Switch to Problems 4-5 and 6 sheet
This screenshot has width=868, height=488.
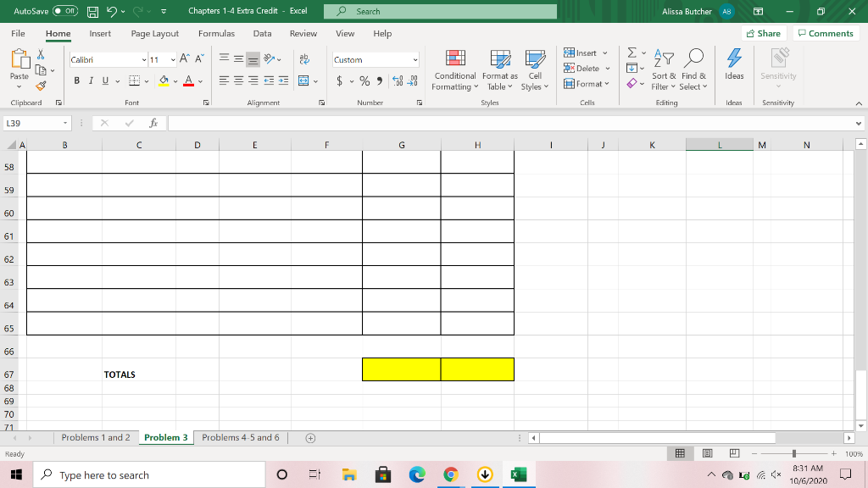241,438
